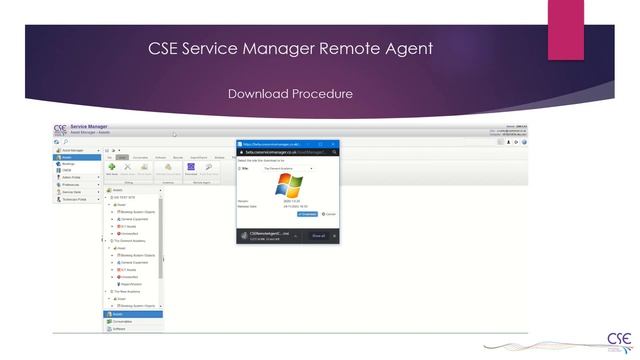The width and height of the screenshot is (640, 360).
Task: Click the asset tree vertical scrollbar
Action: click(160, 239)
